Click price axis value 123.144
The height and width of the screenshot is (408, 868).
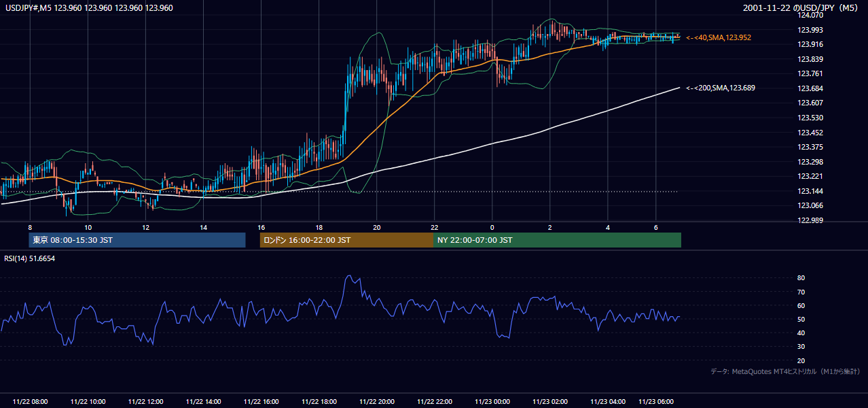810,191
